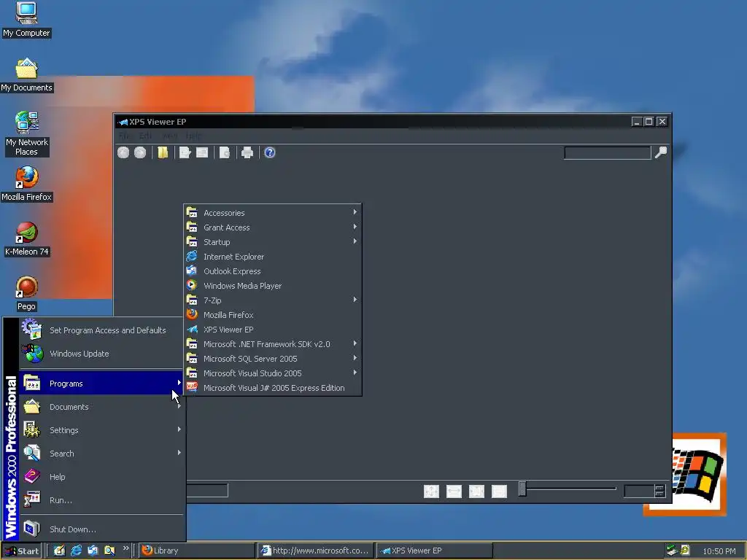
Task: Click the network tray icon beside the clock
Action: point(672,551)
